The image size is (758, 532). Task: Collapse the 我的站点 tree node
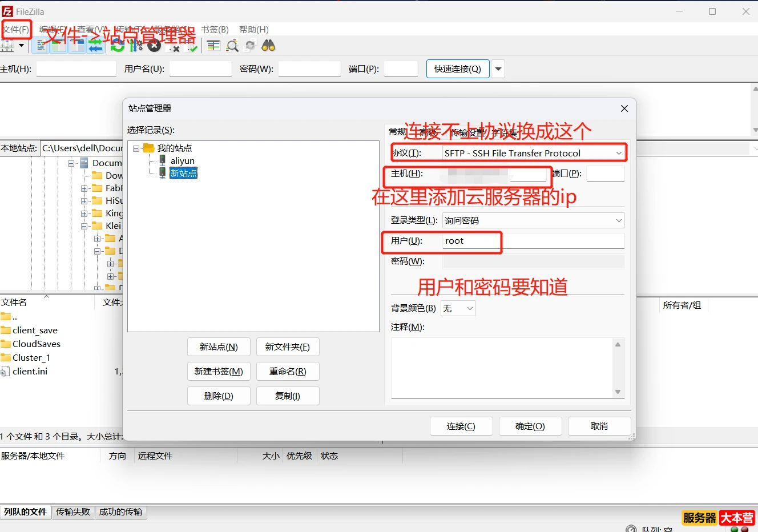pyautogui.click(x=136, y=148)
